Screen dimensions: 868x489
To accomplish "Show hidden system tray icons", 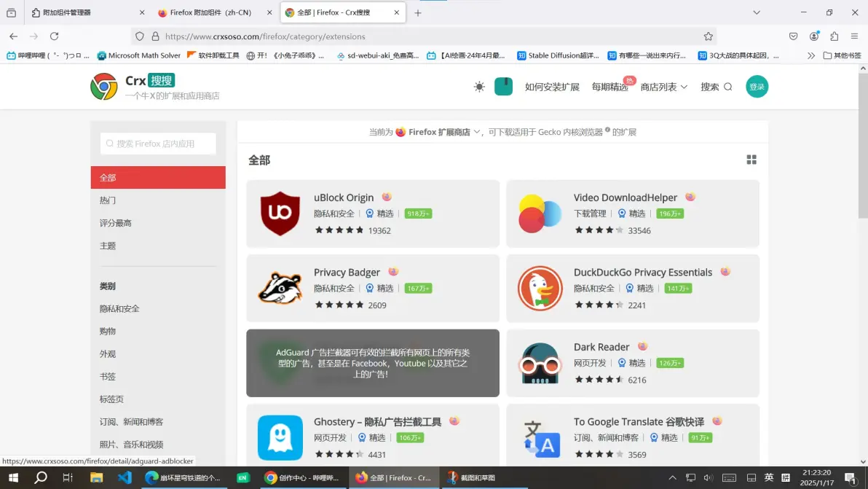I will [672, 477].
